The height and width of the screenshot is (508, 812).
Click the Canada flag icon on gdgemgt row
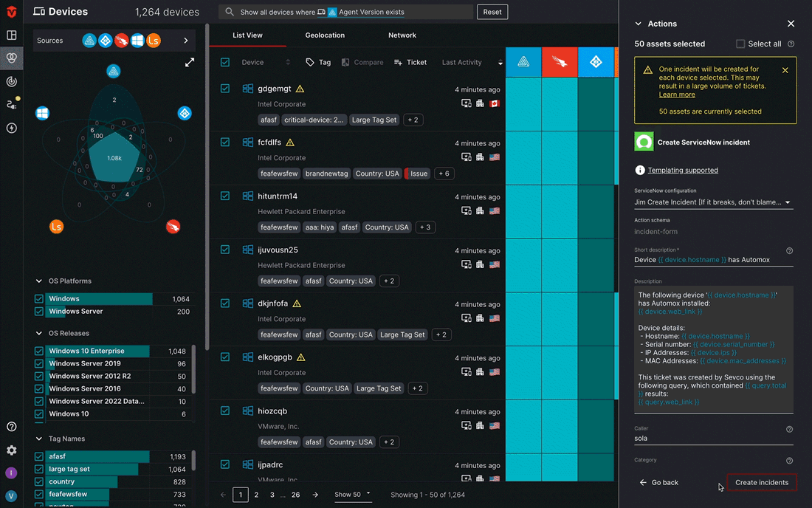click(495, 103)
